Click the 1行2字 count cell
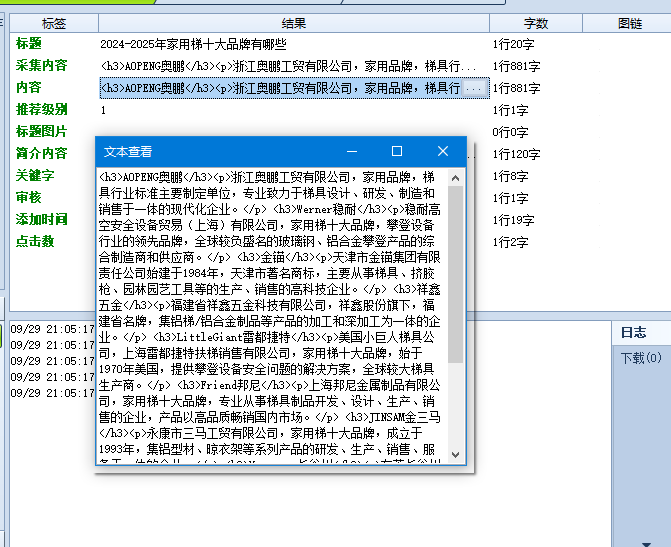This screenshot has width=671, height=547. point(510,242)
